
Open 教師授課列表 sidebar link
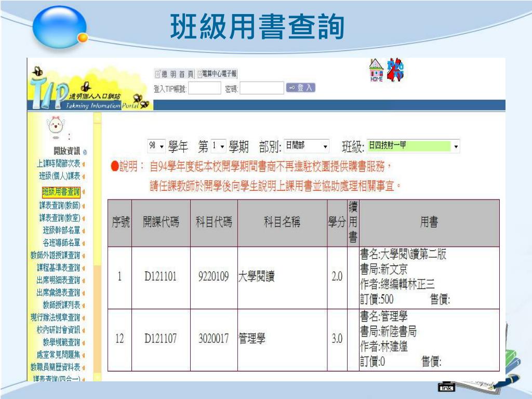coord(61,304)
